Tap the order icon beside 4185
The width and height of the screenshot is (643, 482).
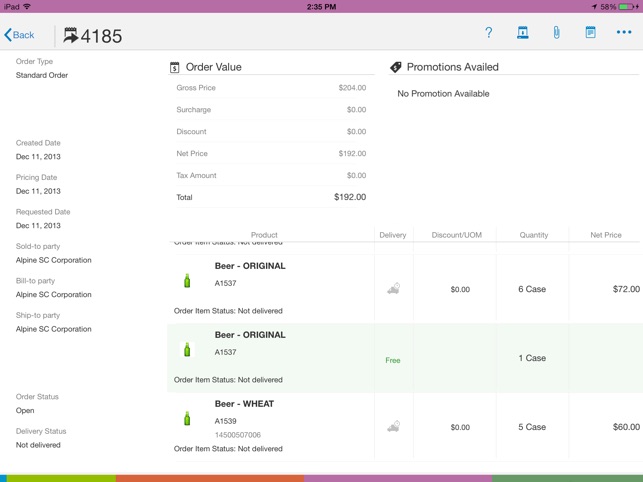point(71,35)
